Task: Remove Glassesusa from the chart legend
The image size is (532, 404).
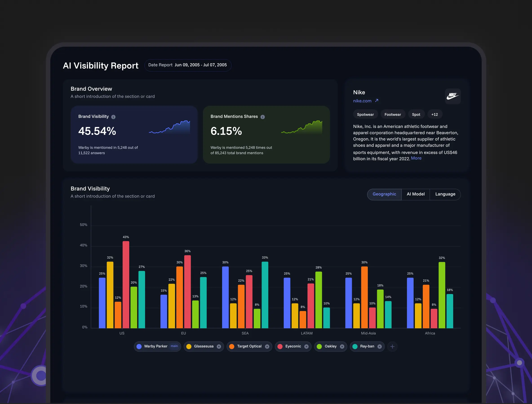Action: (219, 347)
